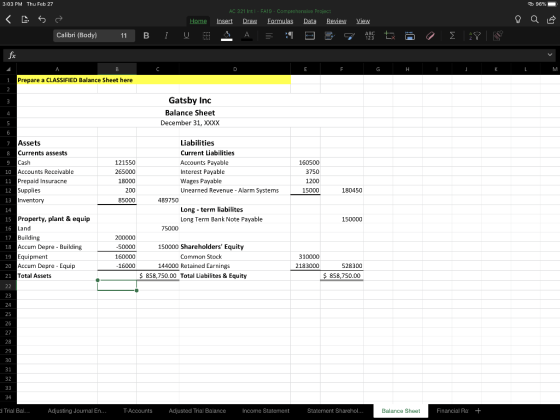The height and width of the screenshot is (420, 560).
Task: Open the cell borders tool
Action: pyautogui.click(x=206, y=36)
